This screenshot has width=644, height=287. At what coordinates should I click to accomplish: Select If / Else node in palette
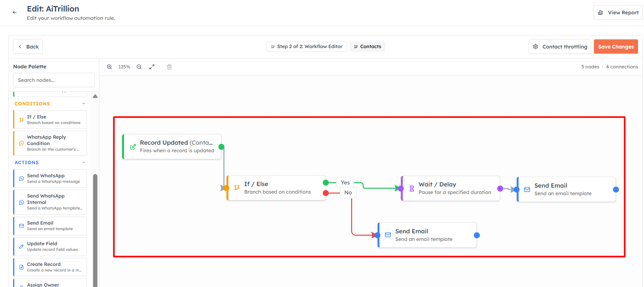tap(50, 120)
